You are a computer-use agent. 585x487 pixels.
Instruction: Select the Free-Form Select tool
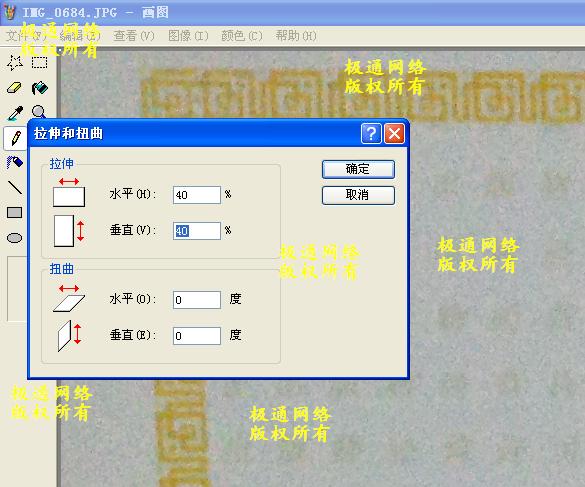pyautogui.click(x=15, y=63)
